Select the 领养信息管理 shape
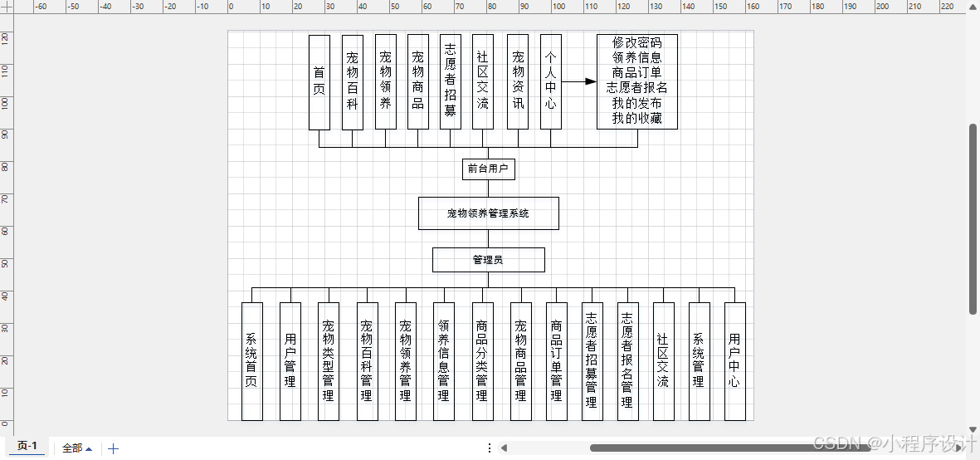The width and height of the screenshot is (980, 460). click(445, 362)
